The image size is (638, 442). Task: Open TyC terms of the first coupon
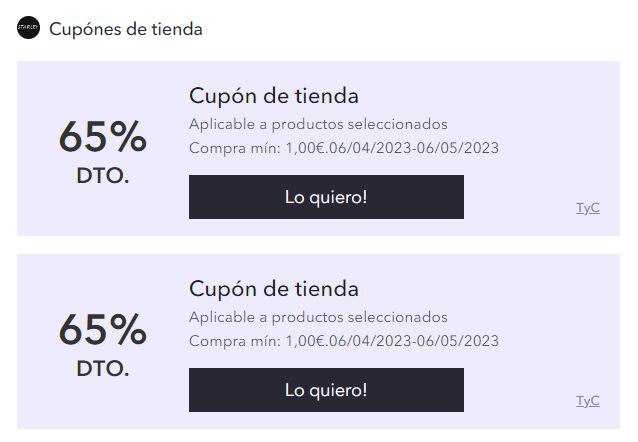click(x=588, y=208)
